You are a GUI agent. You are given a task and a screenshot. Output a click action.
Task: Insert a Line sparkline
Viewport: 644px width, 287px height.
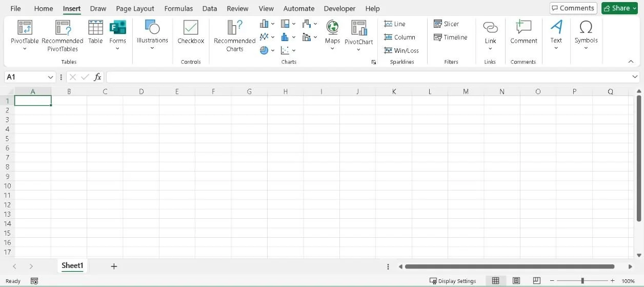pyautogui.click(x=395, y=24)
